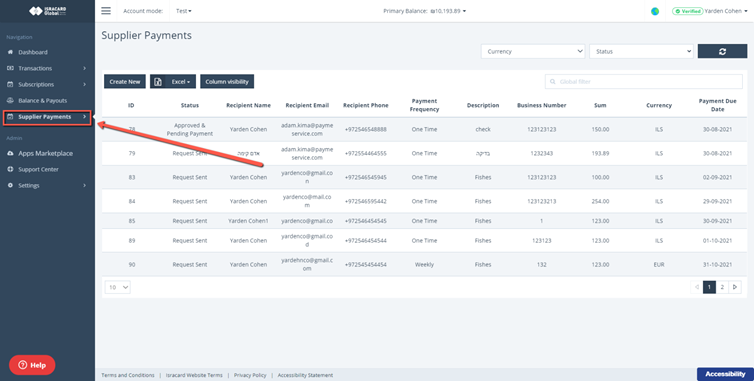Screen dimensions: 754x381
Task: Click the Approved & Pending Payment status
Action: 190,129
